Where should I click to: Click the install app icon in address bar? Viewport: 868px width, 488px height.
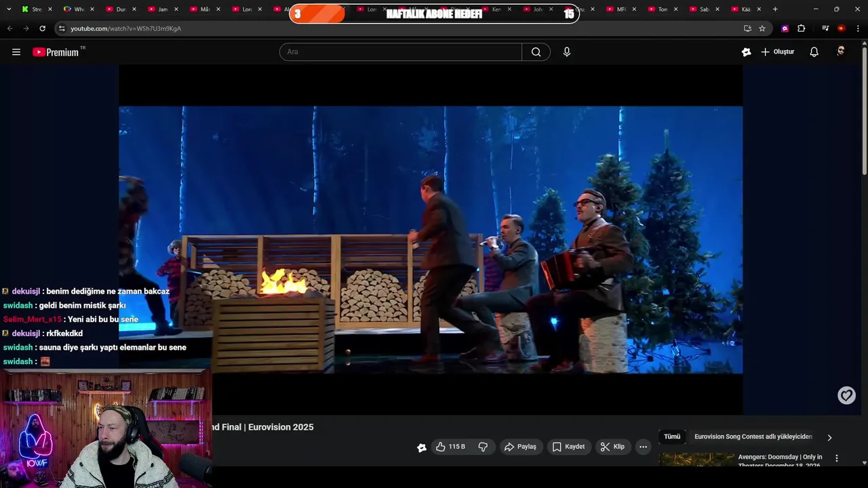click(747, 28)
